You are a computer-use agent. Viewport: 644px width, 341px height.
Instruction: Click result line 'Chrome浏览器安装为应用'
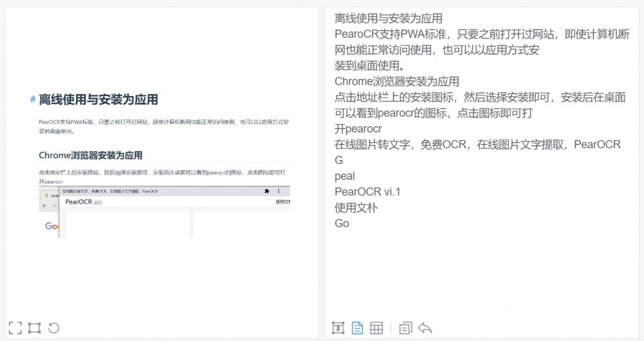click(x=397, y=81)
